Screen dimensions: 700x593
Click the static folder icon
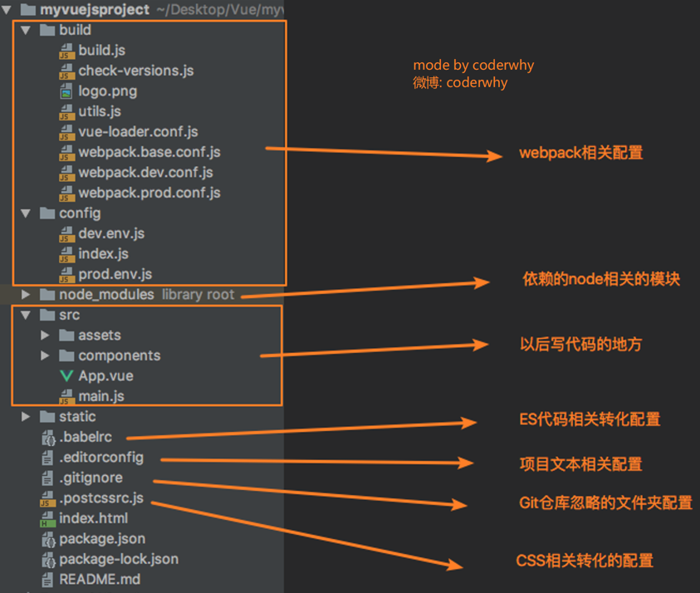47,417
